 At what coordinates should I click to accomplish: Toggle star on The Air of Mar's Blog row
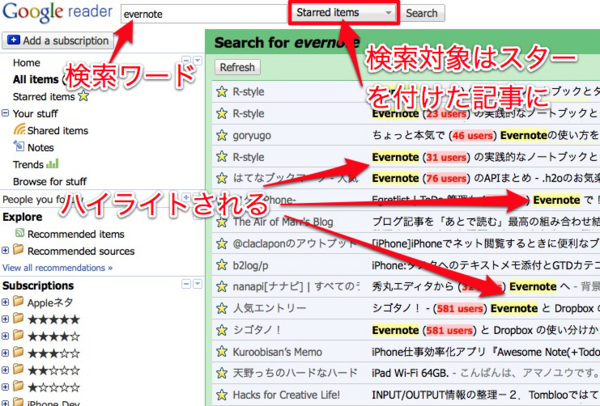(222, 222)
